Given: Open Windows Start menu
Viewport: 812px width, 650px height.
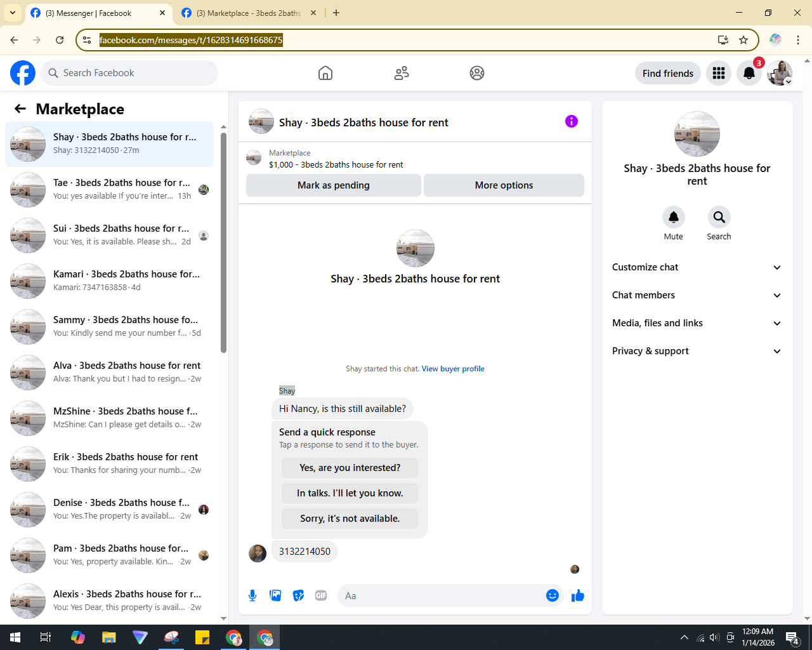Looking at the screenshot, I should tap(15, 637).
